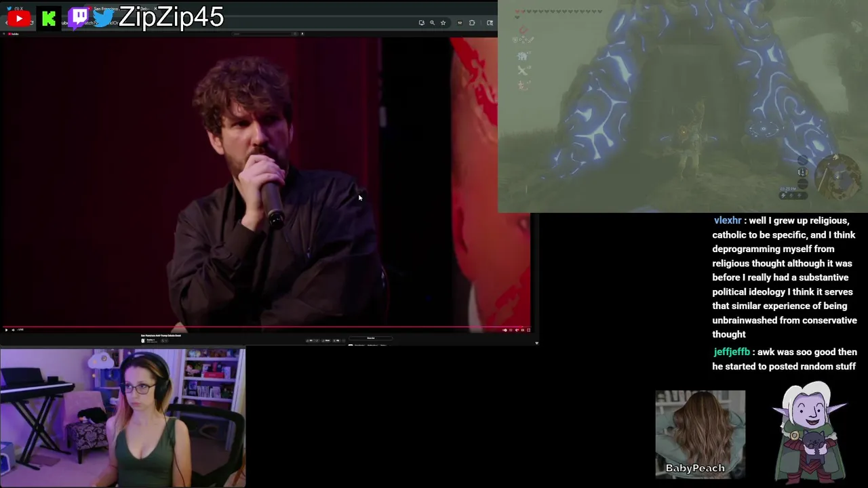
Task: Click the page scrollbar down arrow
Action: click(x=536, y=343)
